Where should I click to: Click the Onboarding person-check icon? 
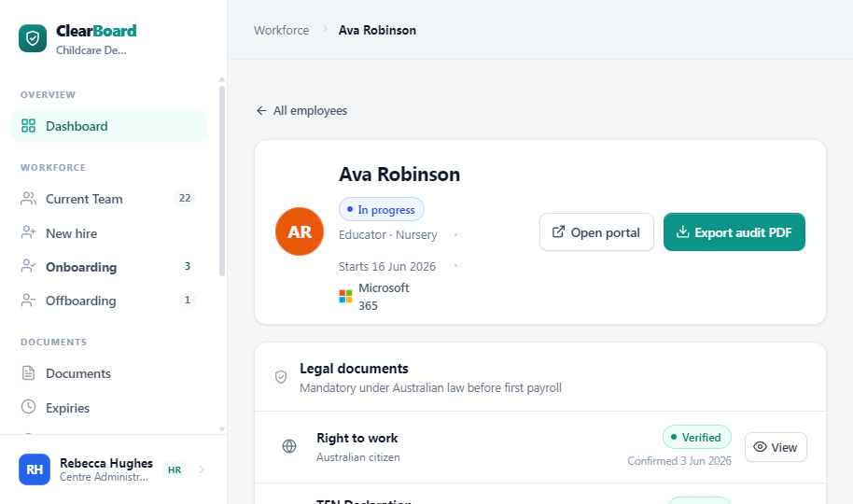[x=28, y=266]
